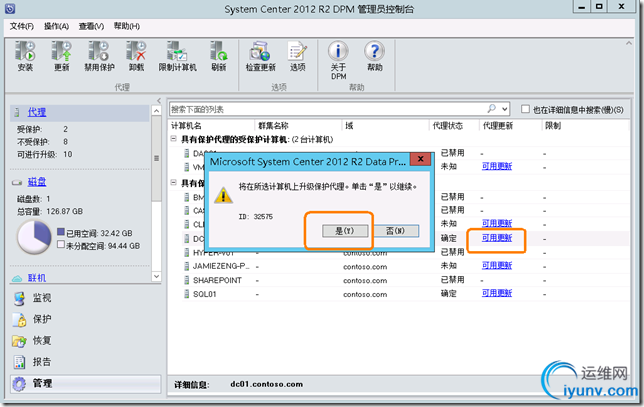Click the server icon beside JAMIEZENG-P
Image resolution: width=644 pixels, height=407 pixels.
pyautogui.click(x=186, y=266)
